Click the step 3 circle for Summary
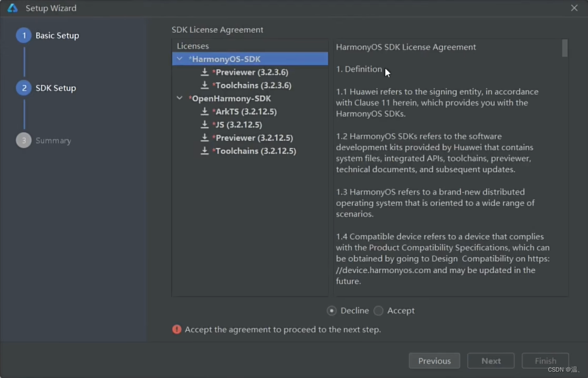 pos(24,141)
